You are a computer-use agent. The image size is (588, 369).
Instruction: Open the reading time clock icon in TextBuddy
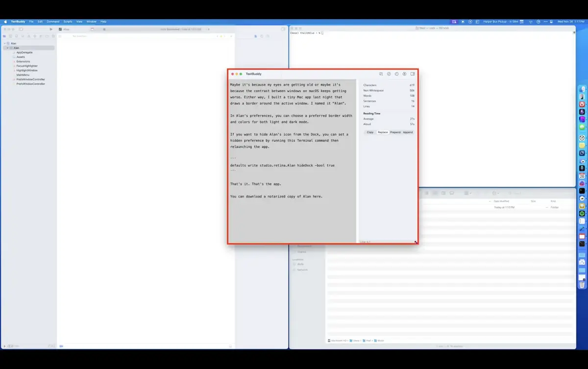pyautogui.click(x=397, y=74)
